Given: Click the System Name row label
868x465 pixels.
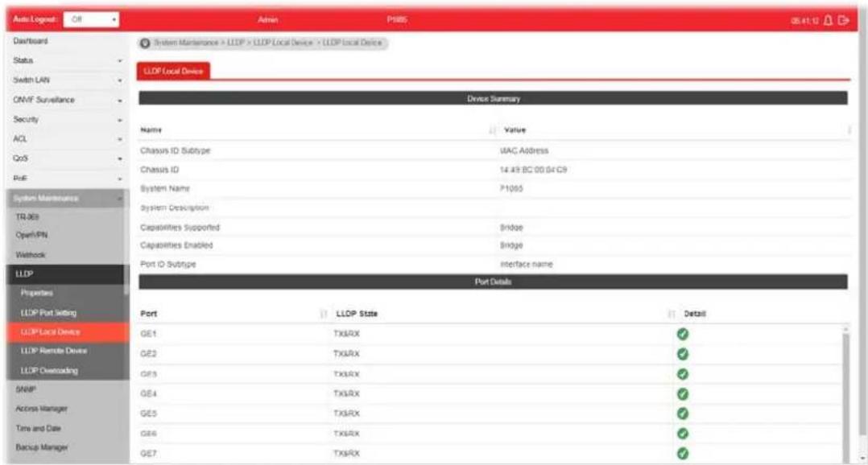Looking at the screenshot, I should click(165, 189).
